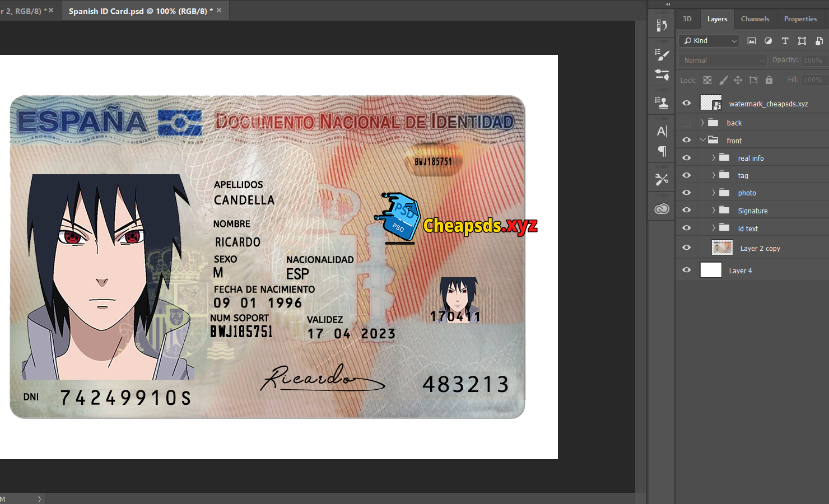The width and height of the screenshot is (829, 504).
Task: Switch to the Channels tab
Action: coord(755,19)
